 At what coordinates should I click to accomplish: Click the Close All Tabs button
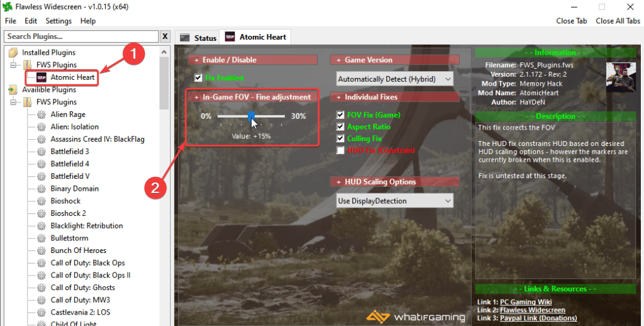click(x=618, y=21)
